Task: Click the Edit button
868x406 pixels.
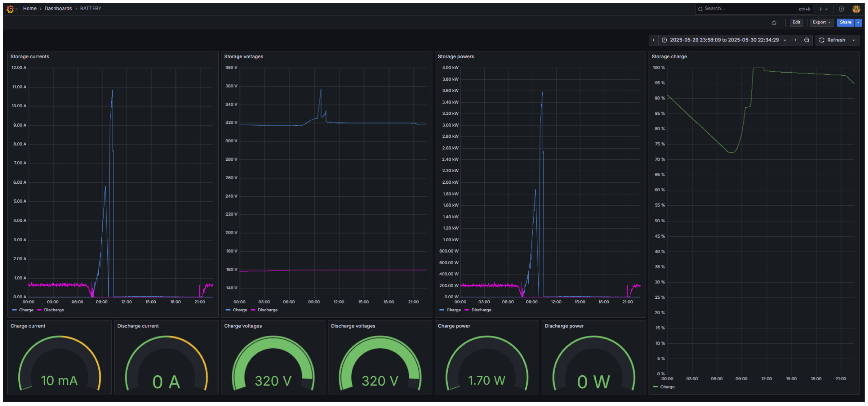Action: click(x=796, y=23)
